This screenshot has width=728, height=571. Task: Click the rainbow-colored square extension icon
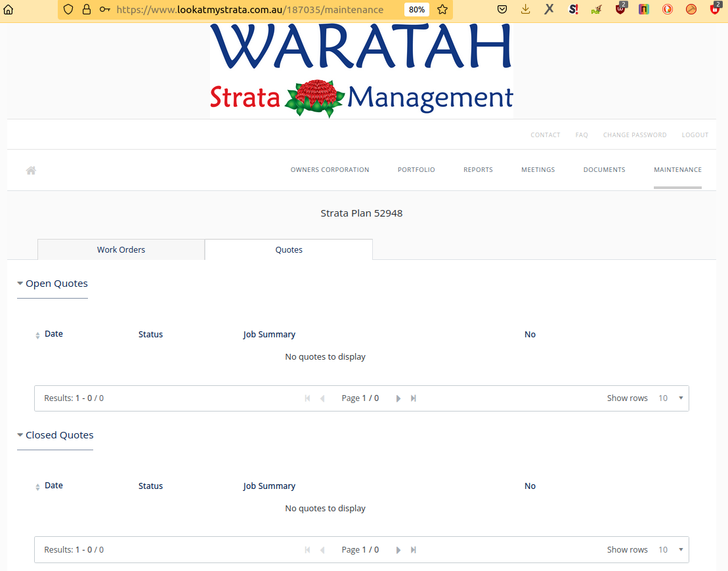point(644,9)
